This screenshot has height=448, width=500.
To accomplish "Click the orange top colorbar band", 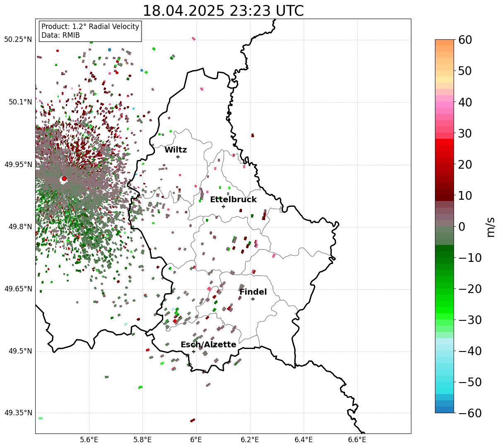I will click(x=444, y=43).
